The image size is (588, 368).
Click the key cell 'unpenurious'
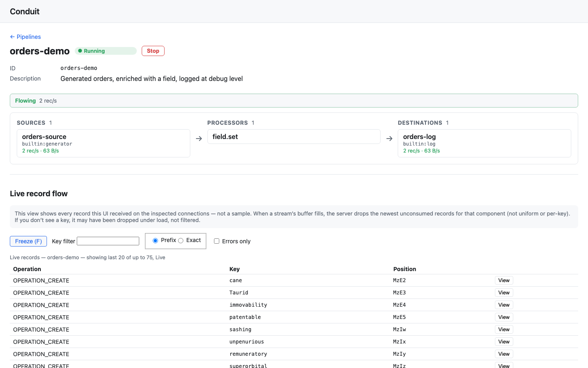(247, 342)
